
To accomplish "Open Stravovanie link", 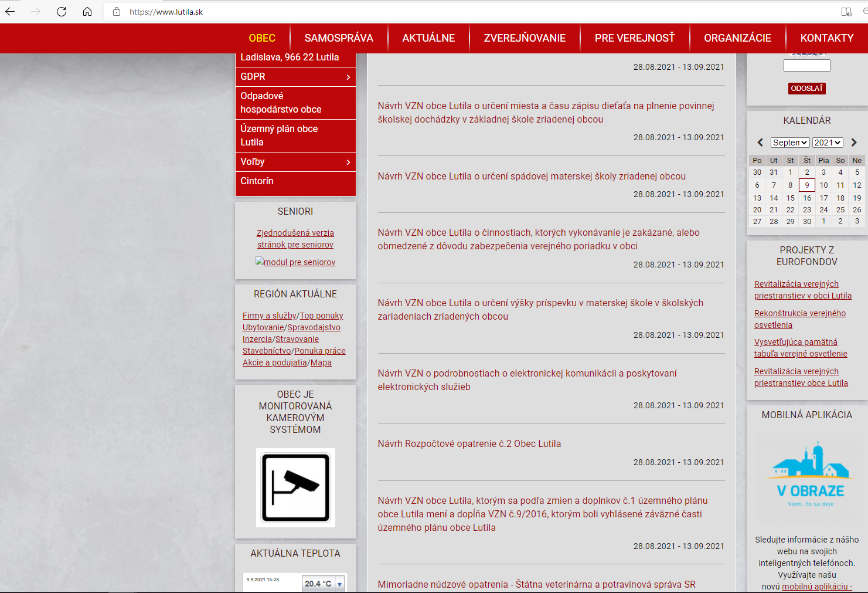I will click(x=297, y=339).
